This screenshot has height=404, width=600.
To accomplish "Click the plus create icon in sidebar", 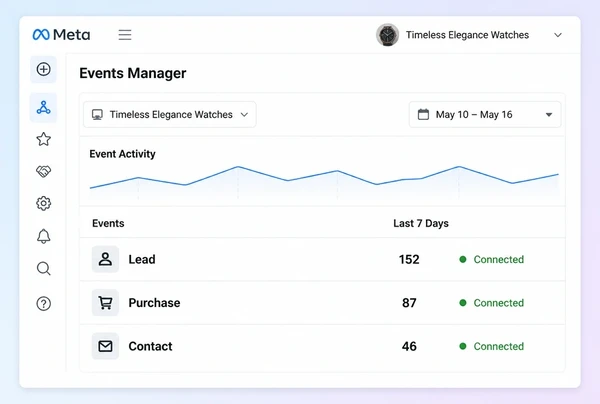I will 44,69.
